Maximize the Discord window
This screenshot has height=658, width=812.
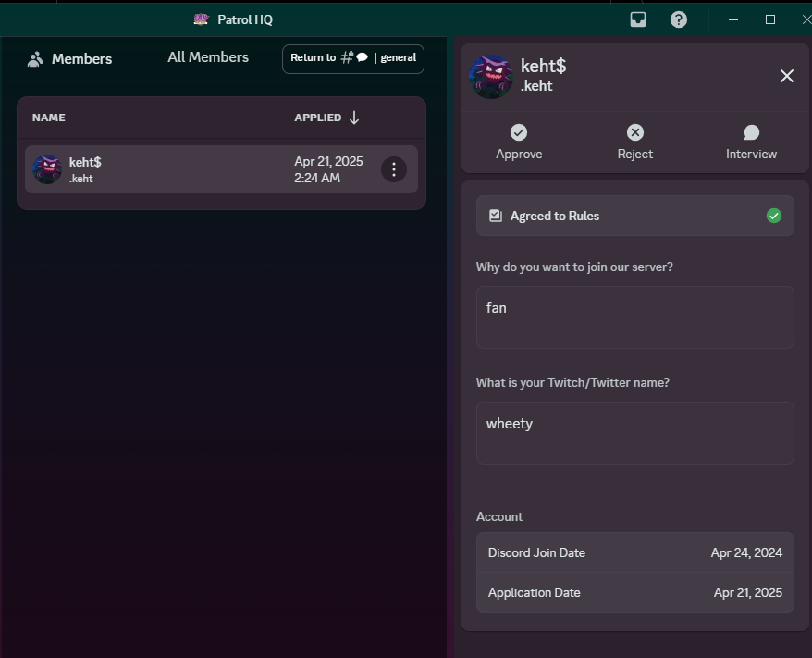tap(770, 19)
